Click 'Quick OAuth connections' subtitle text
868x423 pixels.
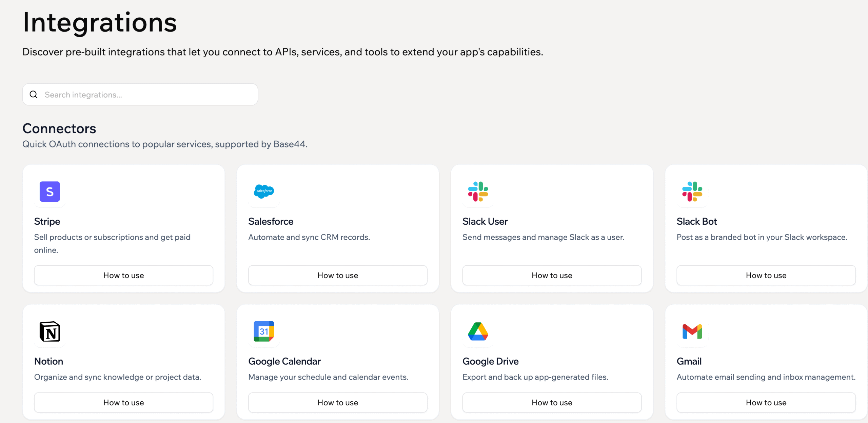click(165, 144)
